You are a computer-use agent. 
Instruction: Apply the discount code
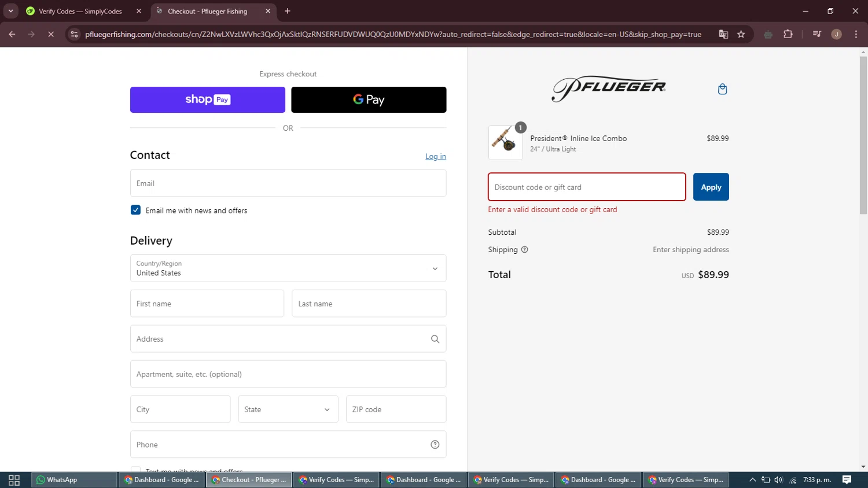[x=711, y=187]
